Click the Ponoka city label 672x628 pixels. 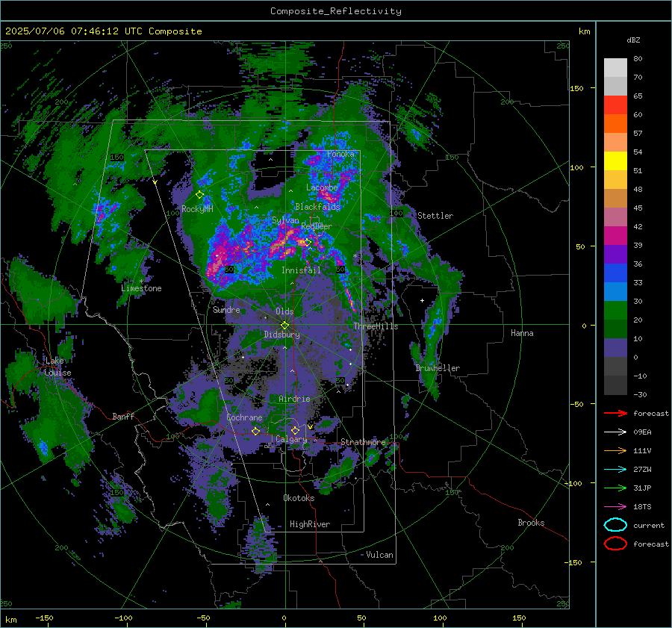click(340, 154)
